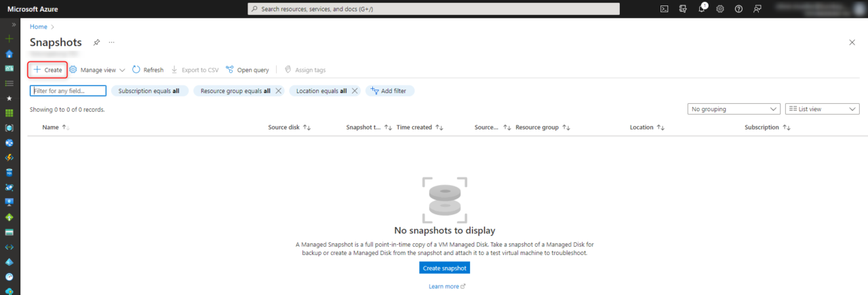The width and height of the screenshot is (868, 295).
Task: Sort by Name column
Action: point(56,127)
